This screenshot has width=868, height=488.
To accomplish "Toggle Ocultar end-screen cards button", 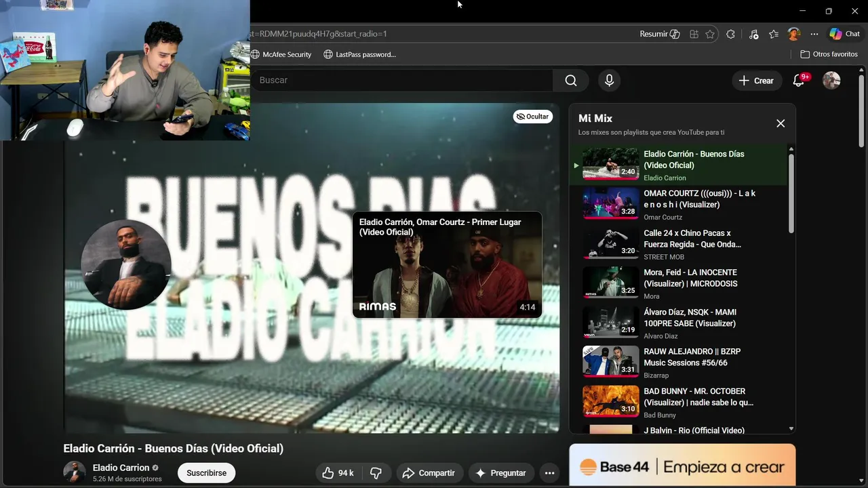I will pos(532,117).
